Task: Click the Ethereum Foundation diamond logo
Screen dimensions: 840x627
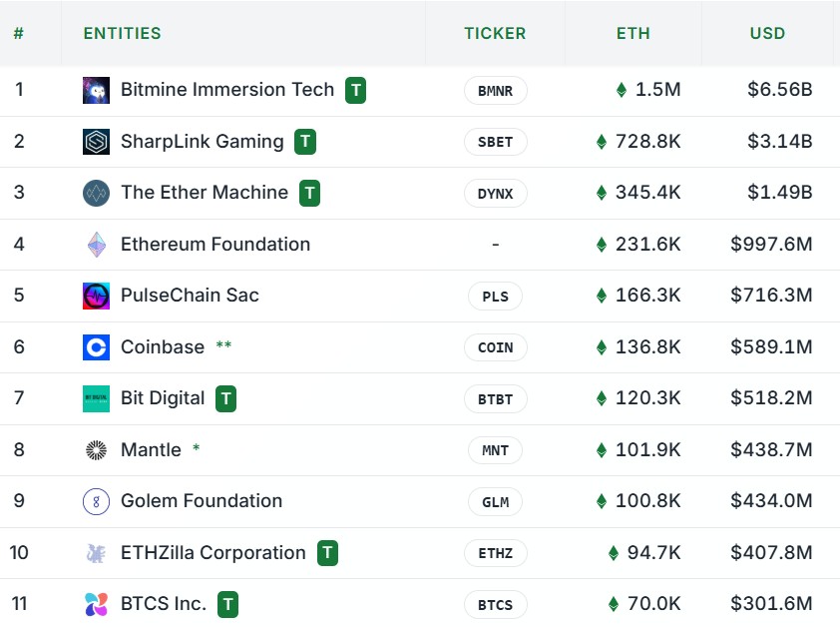Action: click(96, 245)
